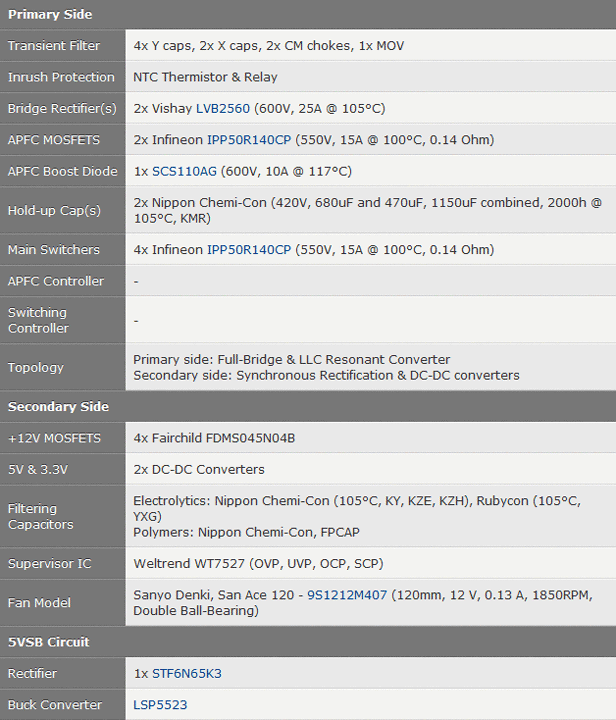
Task: Click IPP50R140CP link in APFC MOSFETS row
Action: (248, 139)
